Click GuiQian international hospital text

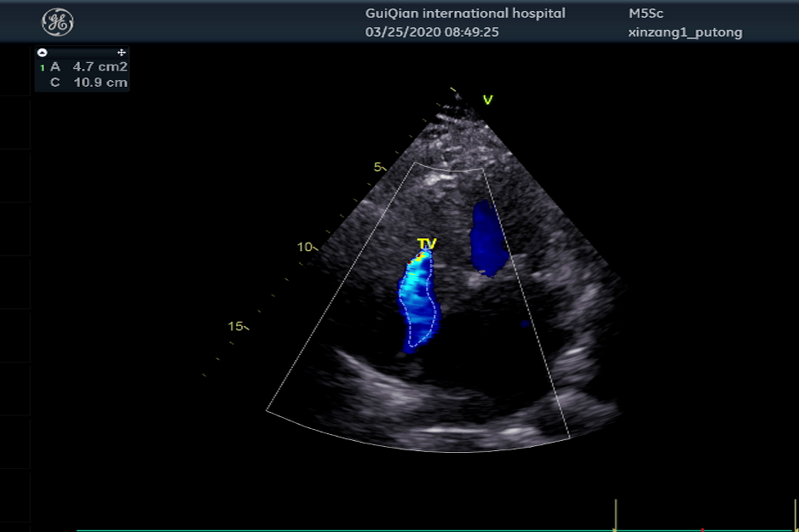(x=465, y=14)
